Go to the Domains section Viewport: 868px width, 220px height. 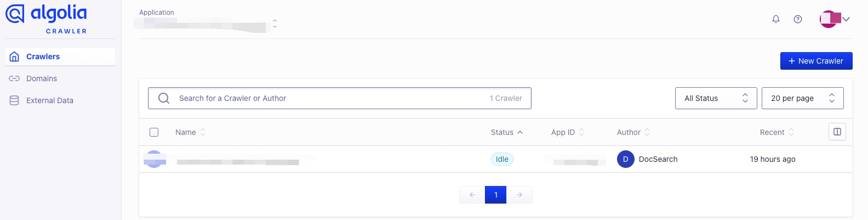pos(42,78)
